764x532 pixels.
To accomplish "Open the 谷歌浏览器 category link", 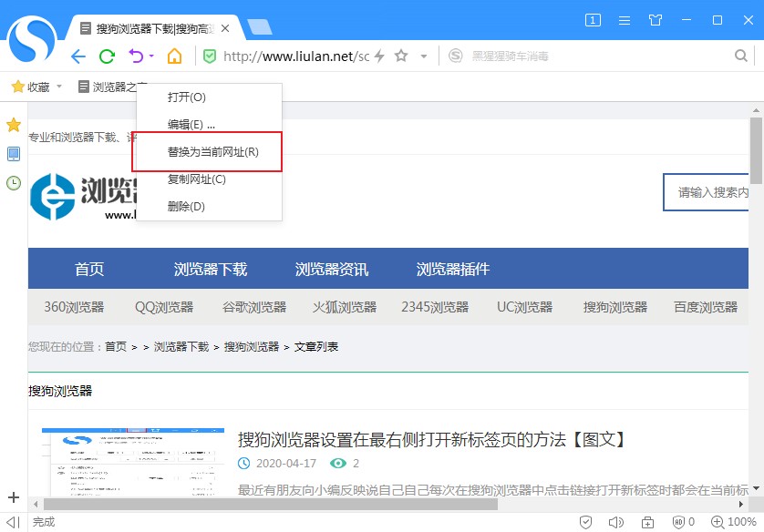I will (254, 307).
